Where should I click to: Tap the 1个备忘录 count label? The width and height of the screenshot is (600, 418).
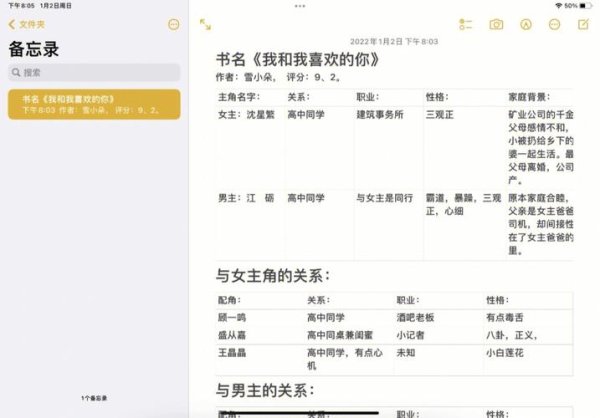pyautogui.click(x=94, y=398)
